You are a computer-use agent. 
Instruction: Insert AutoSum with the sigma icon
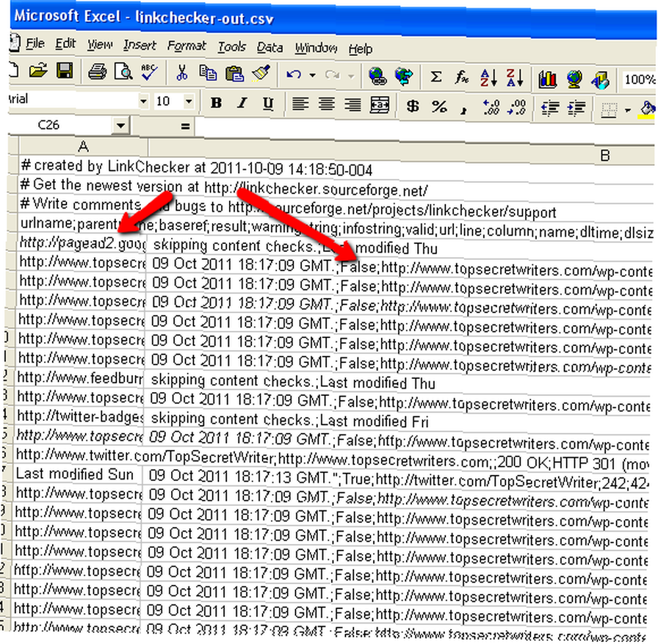tap(436, 77)
